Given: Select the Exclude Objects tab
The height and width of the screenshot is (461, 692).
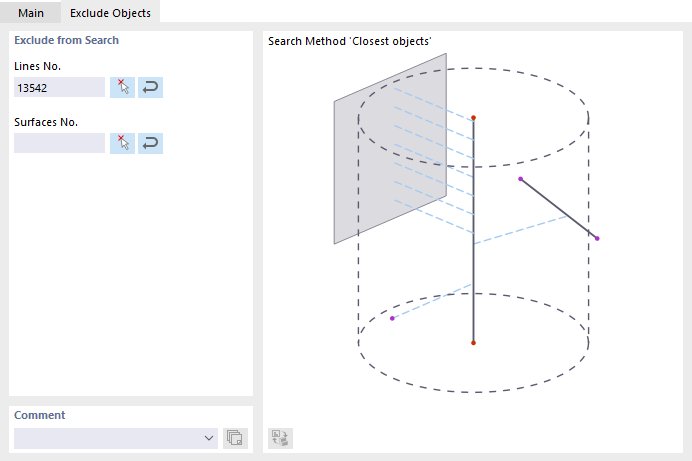Looking at the screenshot, I should tap(110, 12).
